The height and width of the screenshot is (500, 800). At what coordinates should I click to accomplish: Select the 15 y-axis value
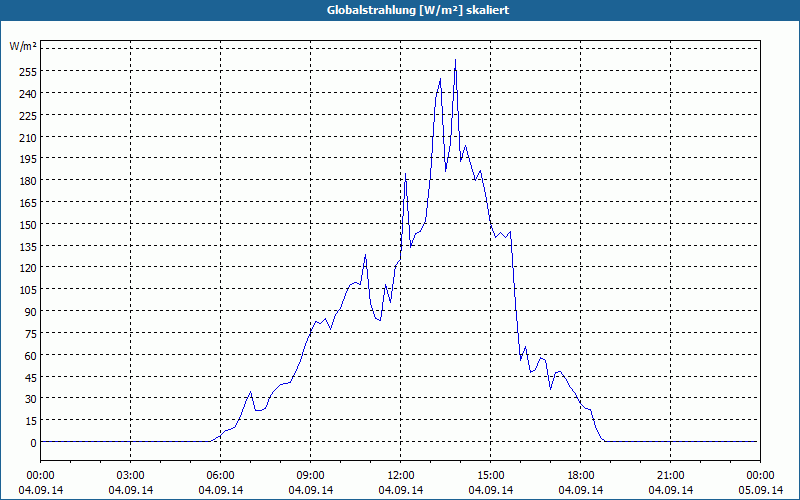point(30,421)
